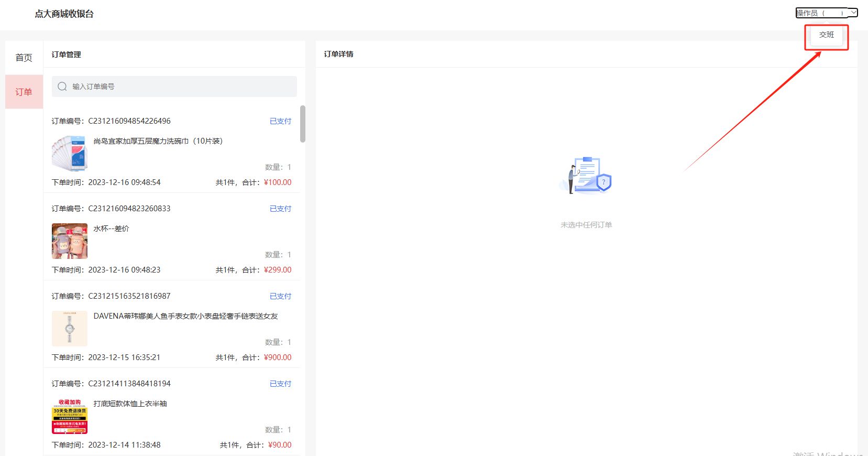Click the empty order illustration icon
The width and height of the screenshot is (868, 456).
tap(586, 176)
